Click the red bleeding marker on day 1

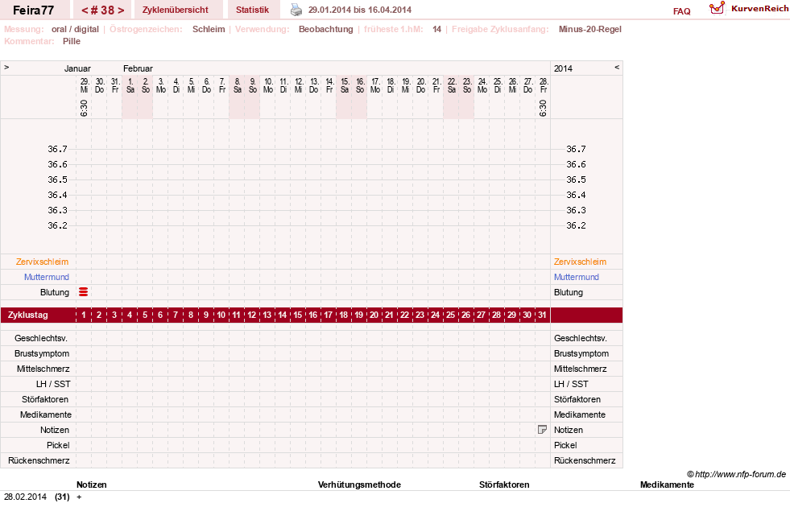click(x=84, y=292)
